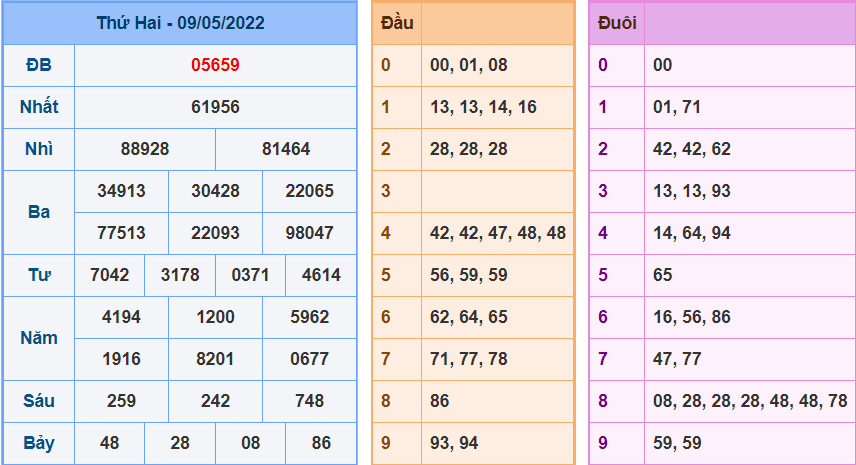
Task: Select second prize number 88928
Action: pyautogui.click(x=145, y=149)
